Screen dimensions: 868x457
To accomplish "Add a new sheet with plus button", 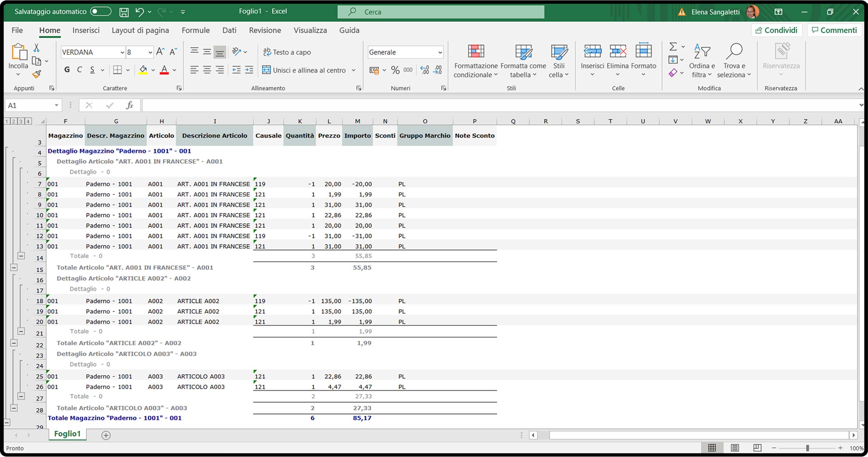I will coord(106,435).
